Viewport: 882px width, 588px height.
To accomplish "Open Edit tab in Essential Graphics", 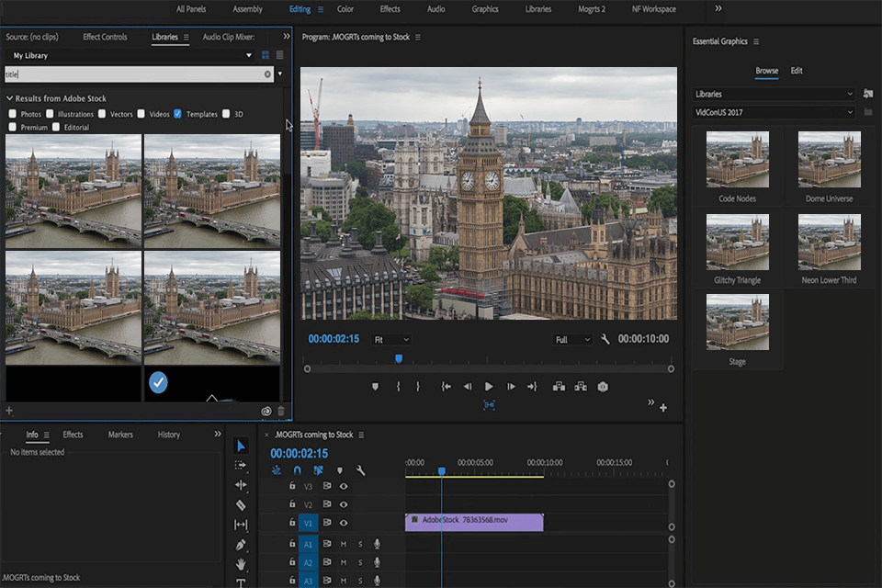I will click(x=797, y=71).
